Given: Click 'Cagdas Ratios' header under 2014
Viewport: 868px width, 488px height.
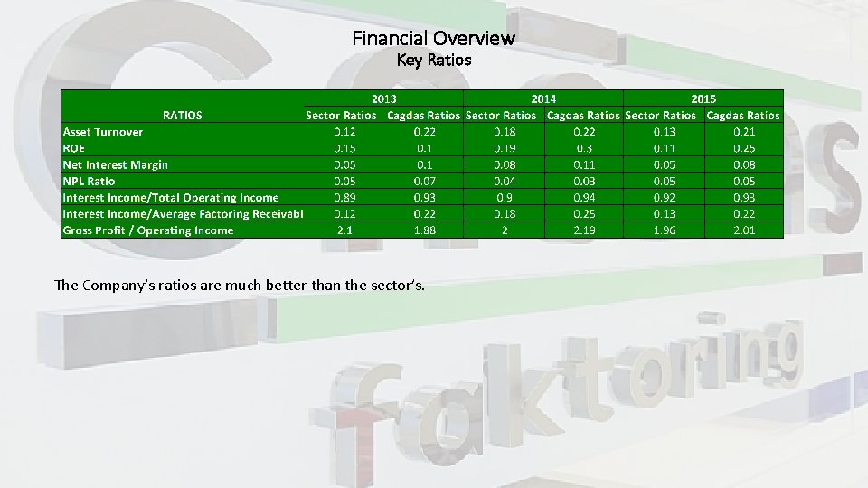Looking at the screenshot, I should click(583, 115).
